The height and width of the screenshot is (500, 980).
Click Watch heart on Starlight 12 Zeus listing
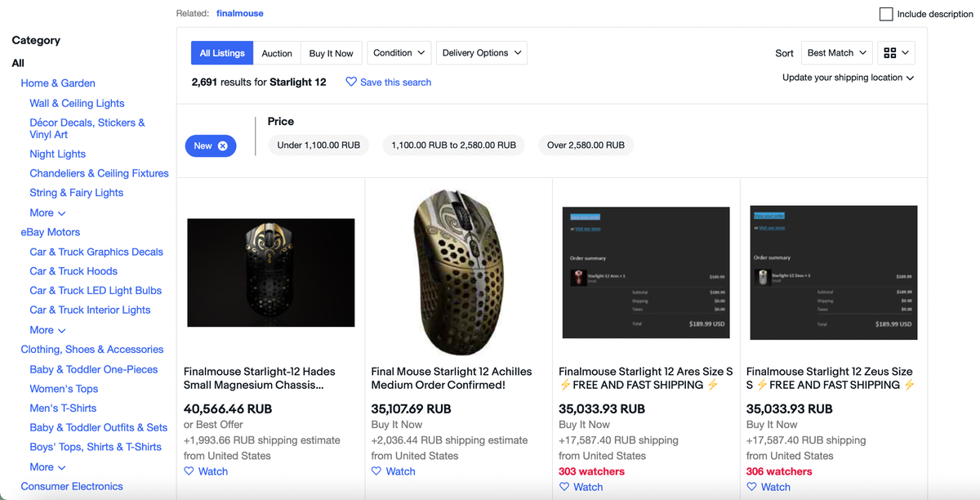(752, 487)
